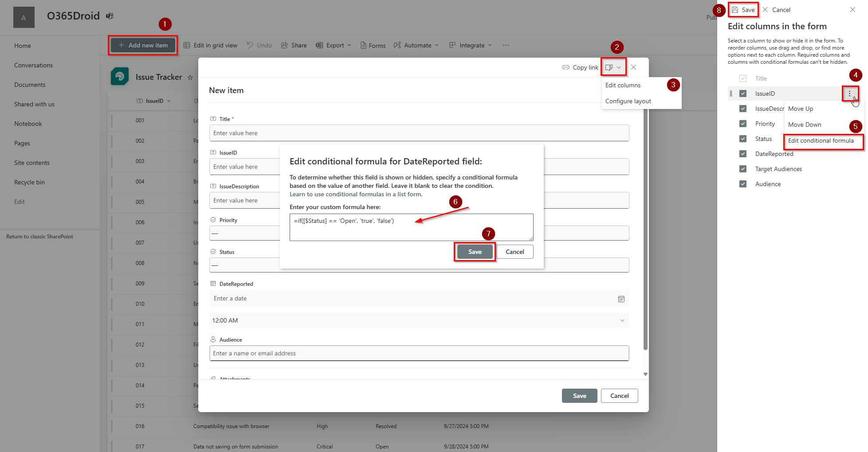Open the calendar picker for DateReported
868x452 pixels.
[621, 298]
